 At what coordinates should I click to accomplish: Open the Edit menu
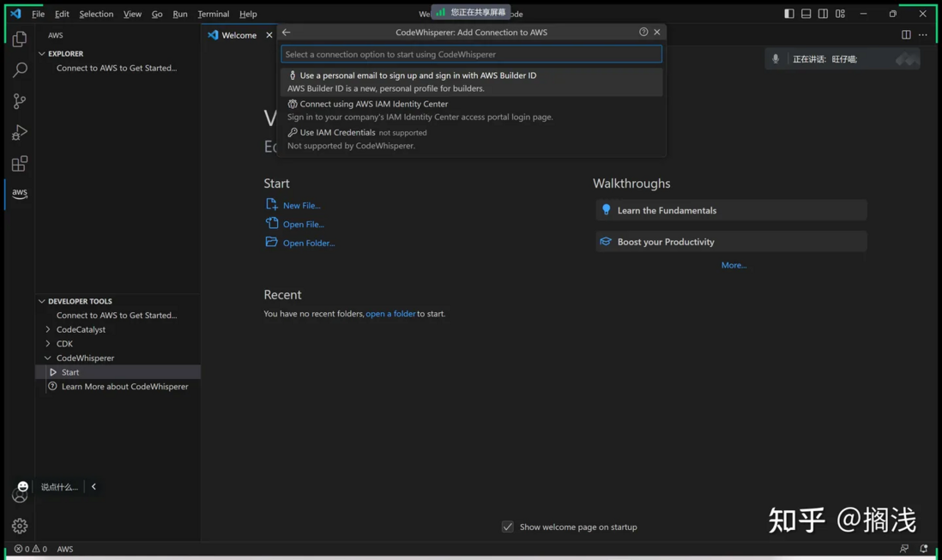62,14
